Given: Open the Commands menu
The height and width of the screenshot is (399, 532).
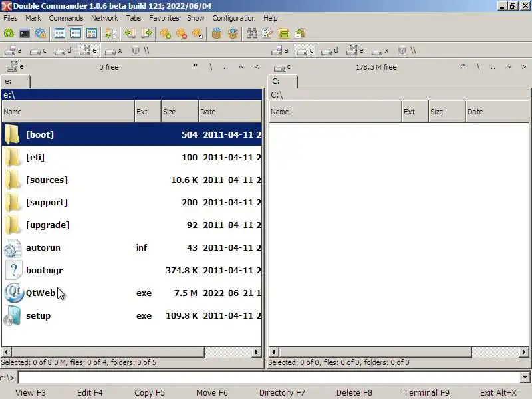Looking at the screenshot, I should click(66, 18).
